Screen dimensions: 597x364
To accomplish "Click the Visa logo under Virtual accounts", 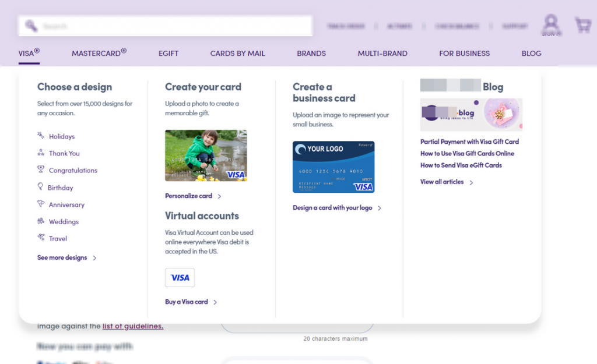I will point(180,278).
